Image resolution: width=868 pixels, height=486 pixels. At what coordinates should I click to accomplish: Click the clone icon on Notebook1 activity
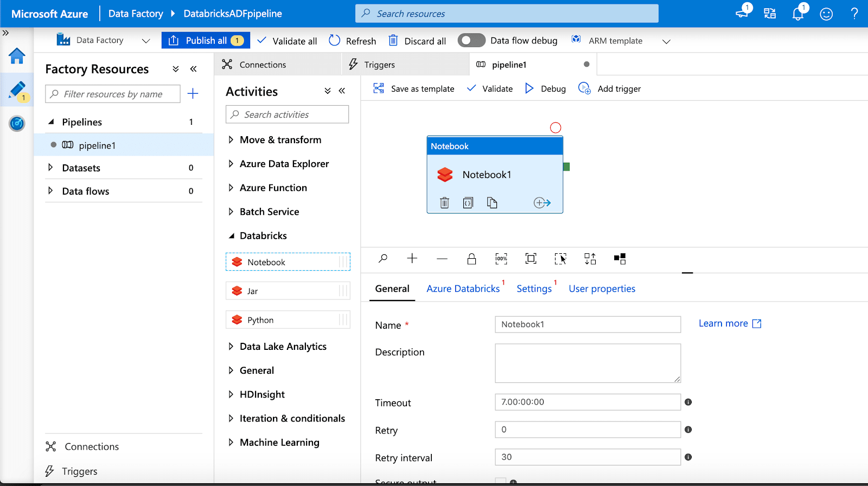click(x=492, y=203)
